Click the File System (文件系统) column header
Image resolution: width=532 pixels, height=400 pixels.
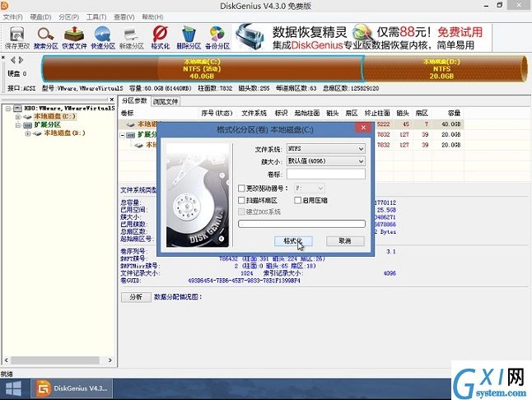click(254, 114)
